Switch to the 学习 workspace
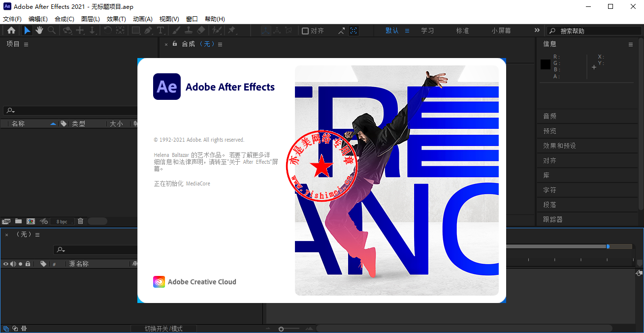The height and width of the screenshot is (333, 644). (427, 30)
